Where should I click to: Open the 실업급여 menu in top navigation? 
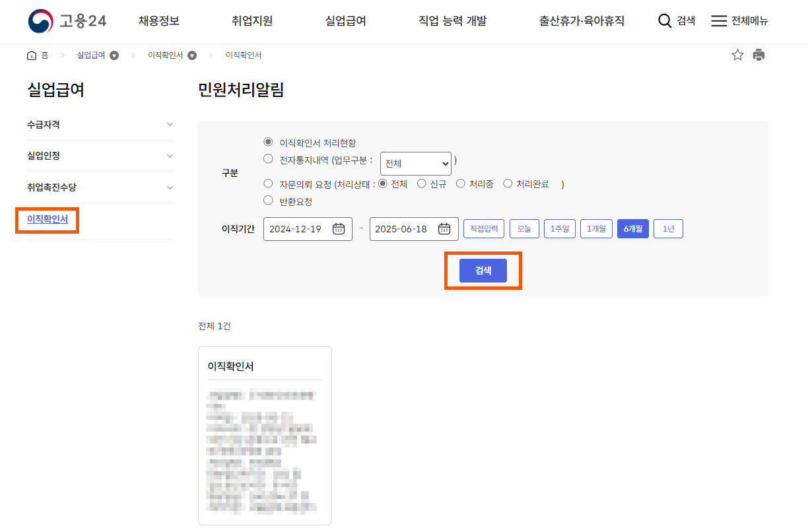pyautogui.click(x=344, y=20)
